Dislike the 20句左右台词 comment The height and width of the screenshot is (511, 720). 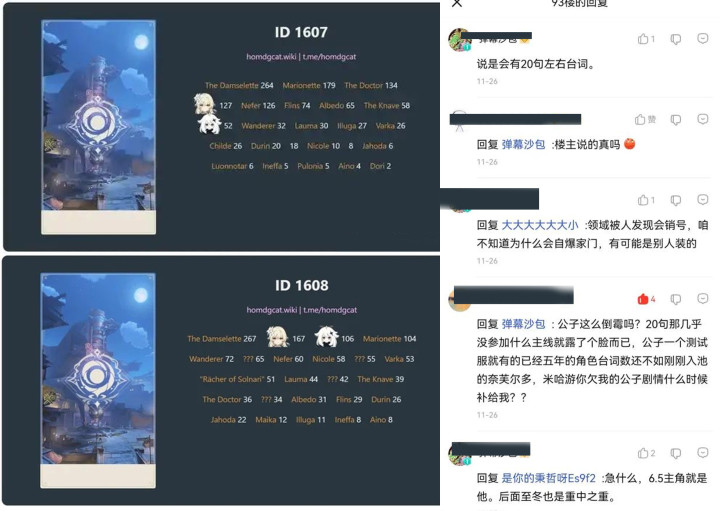[675, 39]
